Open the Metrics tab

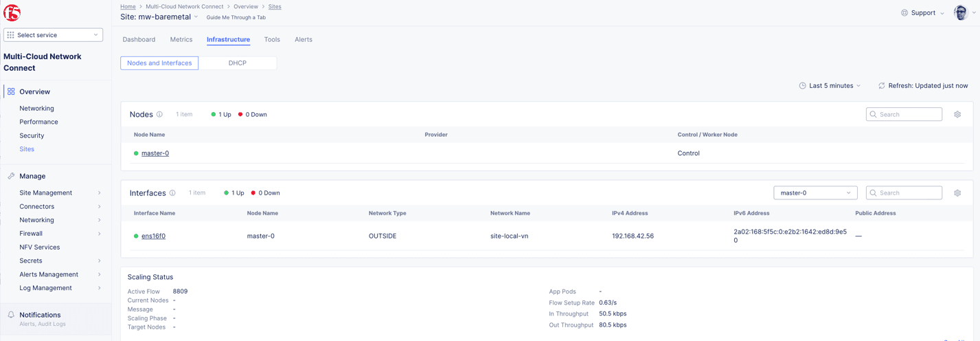tap(181, 40)
